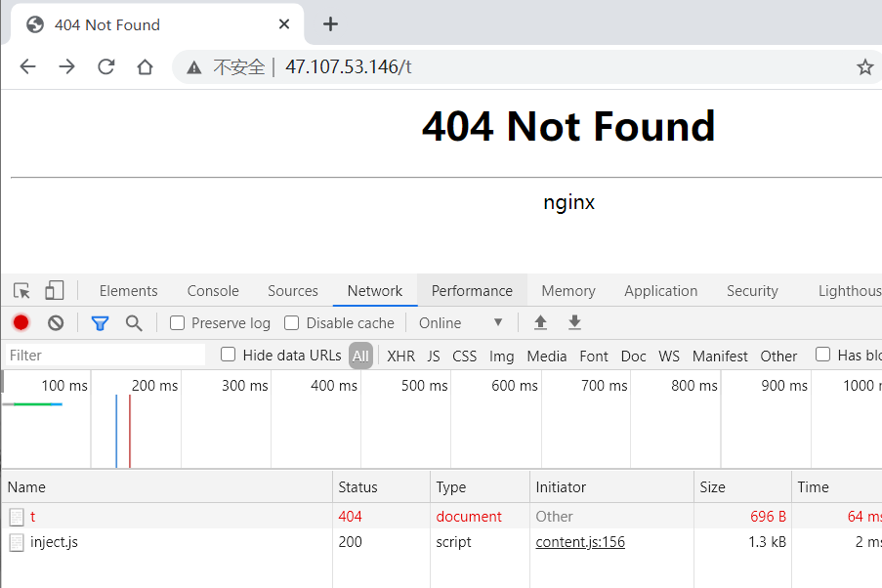Click the blue DOMContentLoaded line in timeline

click(116, 431)
